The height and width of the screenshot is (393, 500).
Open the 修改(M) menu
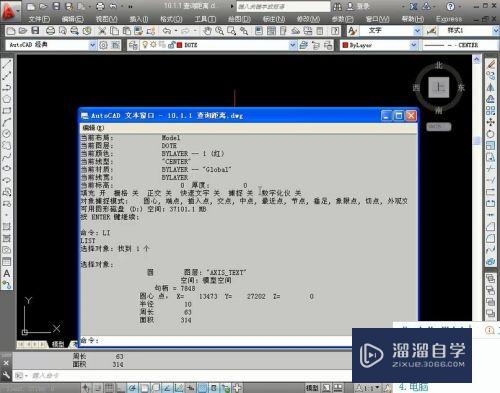click(x=308, y=19)
